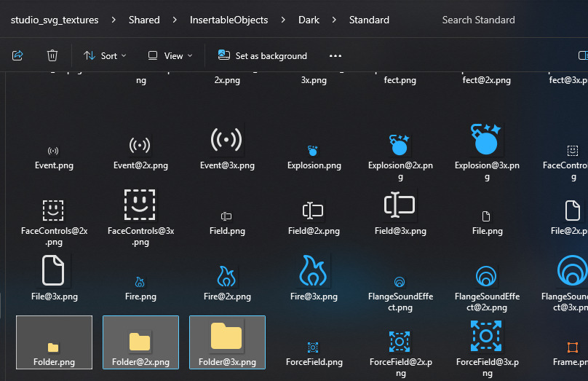Go to the Shared breadcrumb

pos(144,20)
